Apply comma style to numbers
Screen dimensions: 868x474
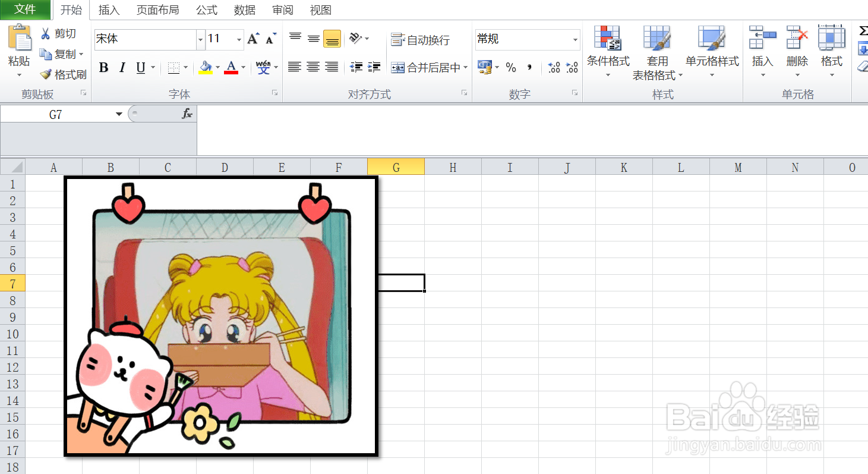pyautogui.click(x=529, y=67)
